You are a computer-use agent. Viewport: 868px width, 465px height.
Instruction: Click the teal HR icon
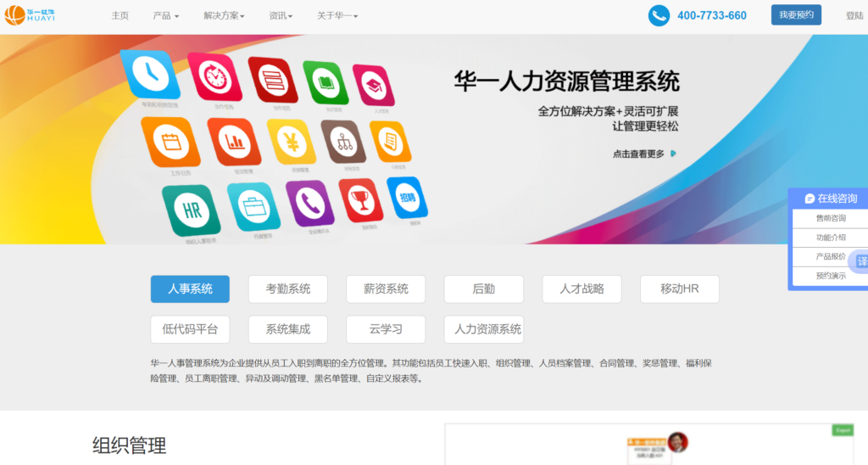pos(191,210)
